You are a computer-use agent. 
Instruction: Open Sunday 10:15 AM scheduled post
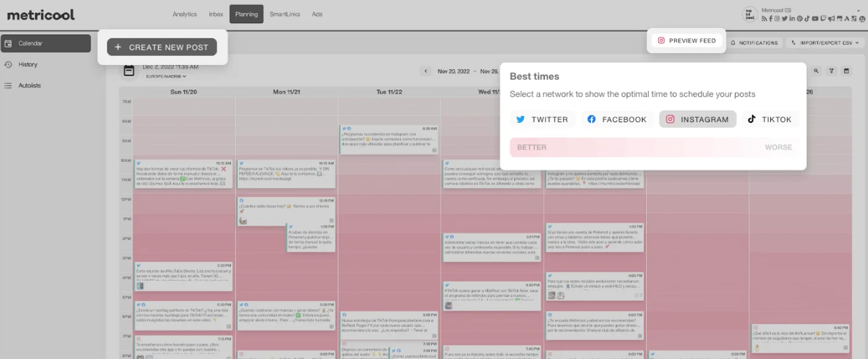184,174
